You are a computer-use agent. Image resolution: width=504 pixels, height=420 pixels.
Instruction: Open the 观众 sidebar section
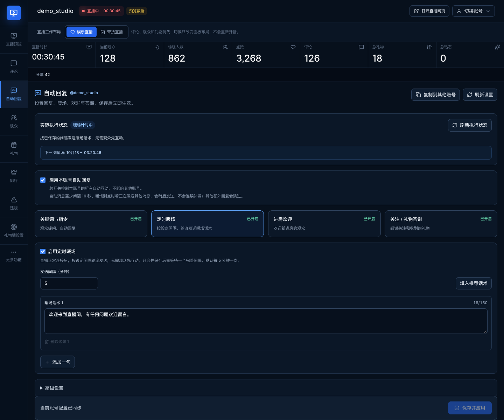pyautogui.click(x=14, y=121)
